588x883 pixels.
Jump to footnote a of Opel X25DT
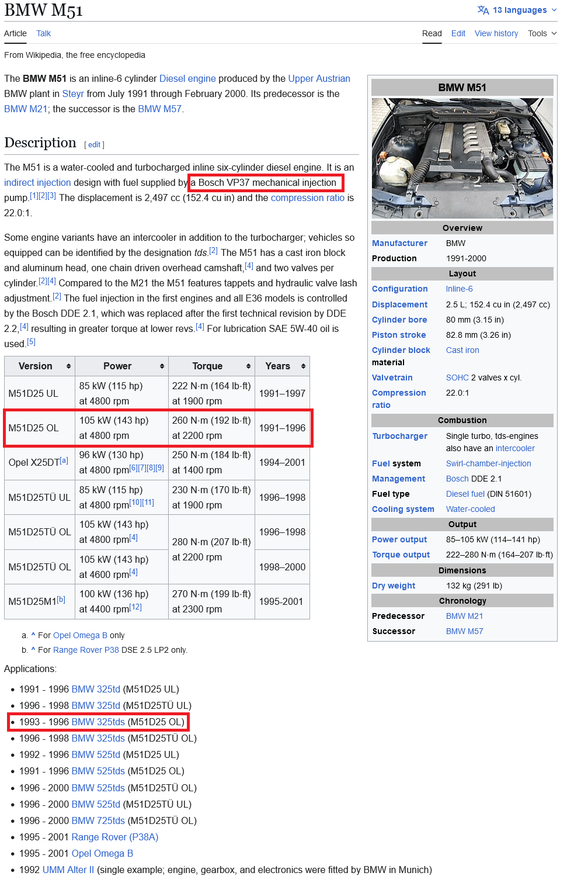pos(64,460)
